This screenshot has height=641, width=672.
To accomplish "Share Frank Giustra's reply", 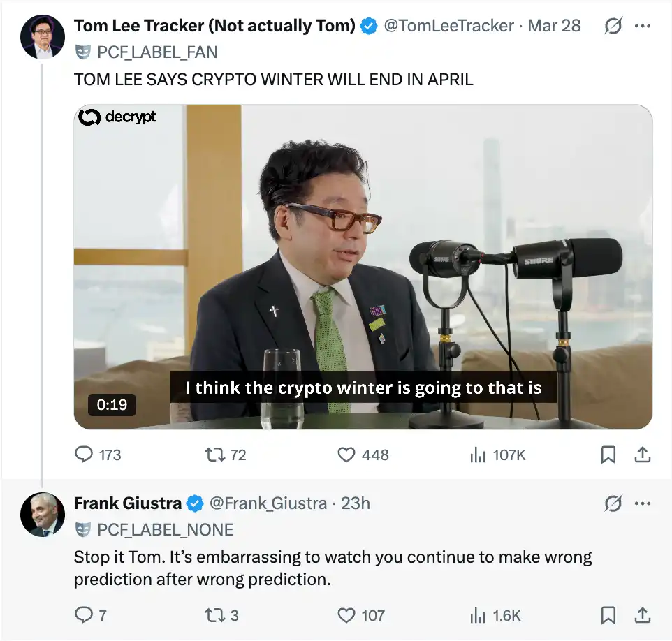I will 642,615.
